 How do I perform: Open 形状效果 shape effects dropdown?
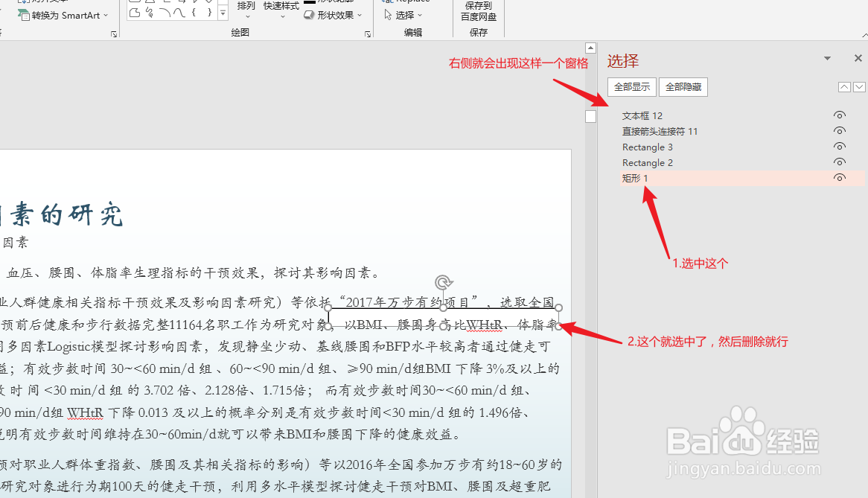(x=334, y=15)
